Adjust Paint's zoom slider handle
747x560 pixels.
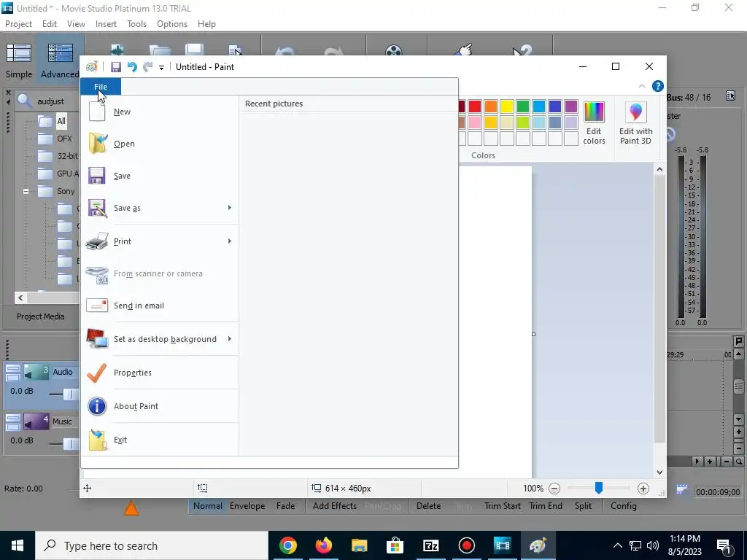coord(599,488)
